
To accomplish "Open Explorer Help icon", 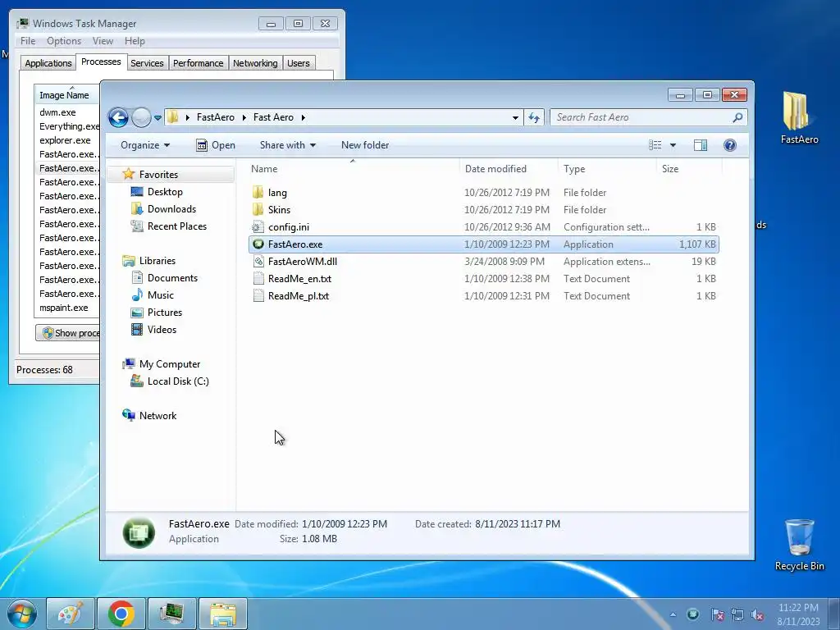I will (x=729, y=145).
